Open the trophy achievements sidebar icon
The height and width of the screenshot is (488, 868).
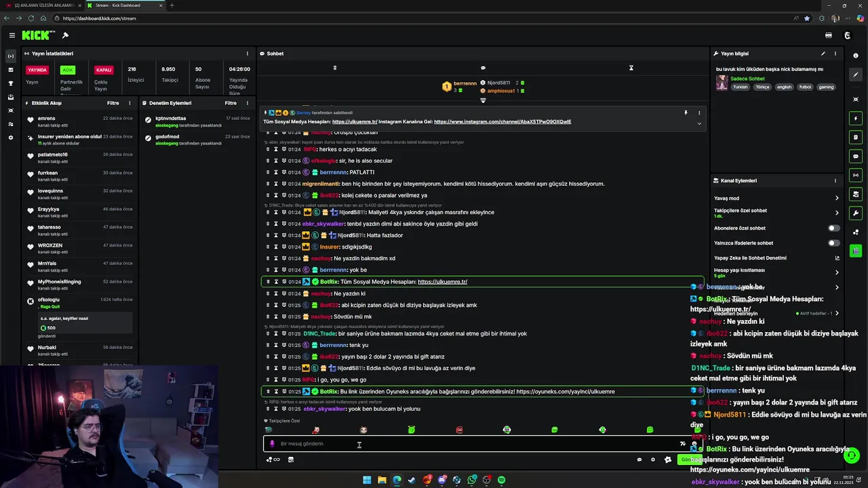pos(10,83)
